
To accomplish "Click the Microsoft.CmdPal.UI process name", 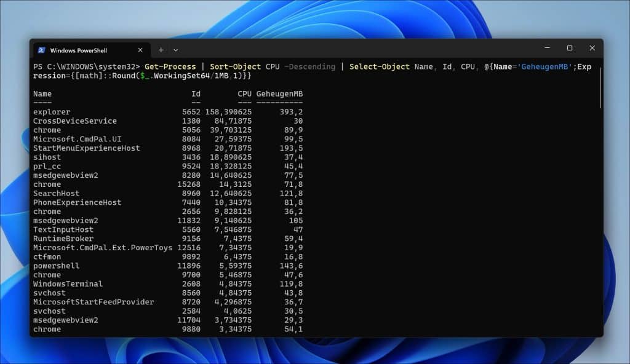I will pos(77,139).
